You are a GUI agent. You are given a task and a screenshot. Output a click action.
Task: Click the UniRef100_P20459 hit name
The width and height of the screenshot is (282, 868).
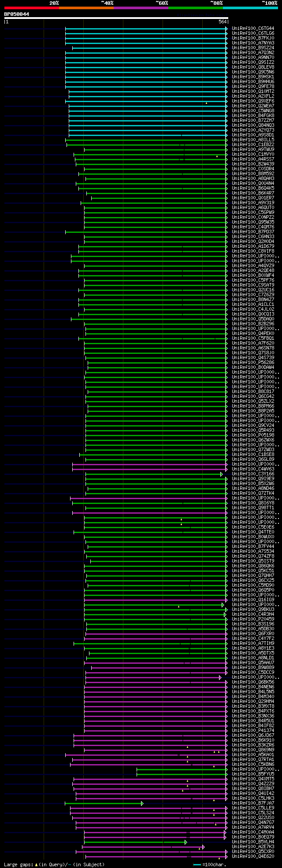click(253, 619)
